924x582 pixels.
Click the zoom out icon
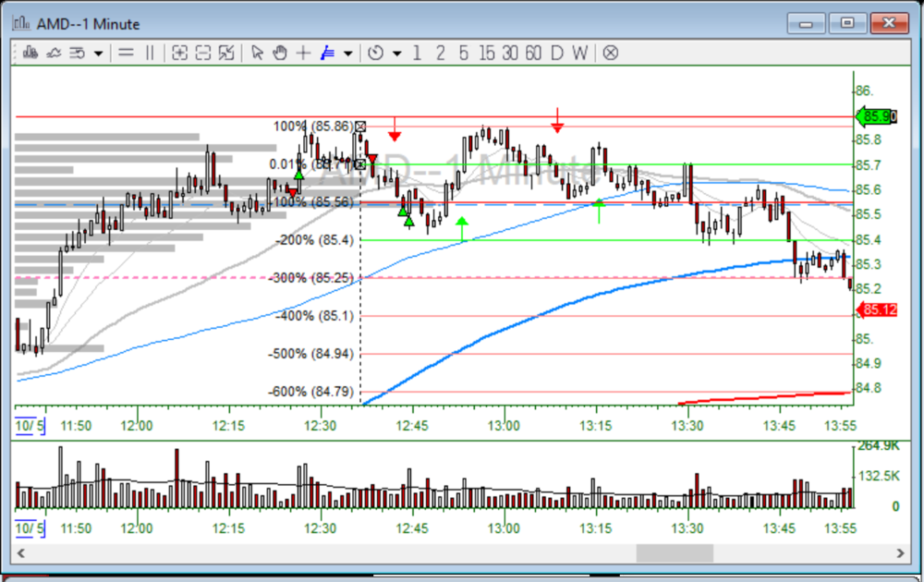[203, 53]
